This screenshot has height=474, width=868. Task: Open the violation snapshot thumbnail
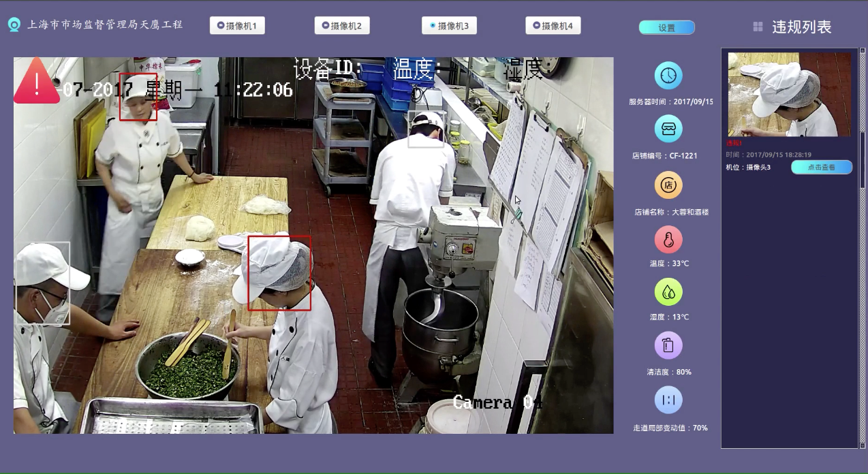788,94
